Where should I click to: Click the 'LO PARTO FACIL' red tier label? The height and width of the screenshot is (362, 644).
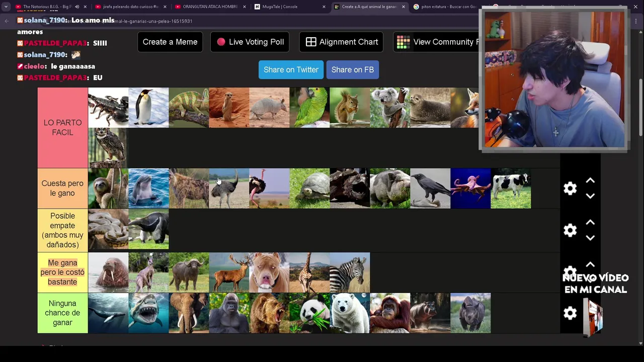(x=62, y=128)
